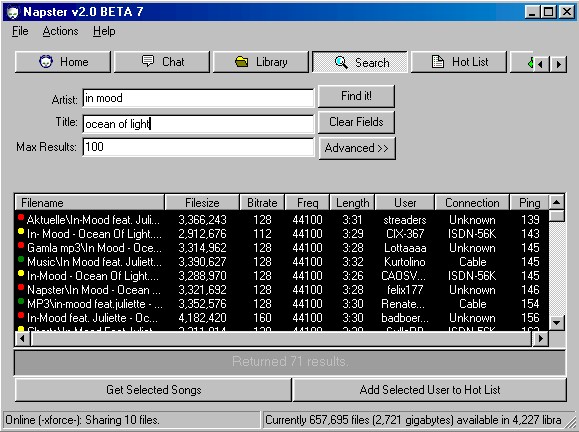The height and width of the screenshot is (432, 579).
Task: Click the Max Results input field
Action: click(x=198, y=147)
